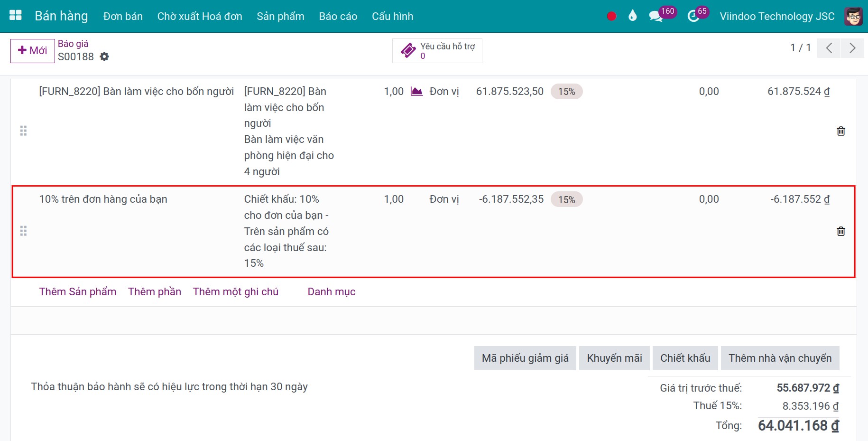
Task: Open the Đơn bán menu
Action: coord(123,16)
